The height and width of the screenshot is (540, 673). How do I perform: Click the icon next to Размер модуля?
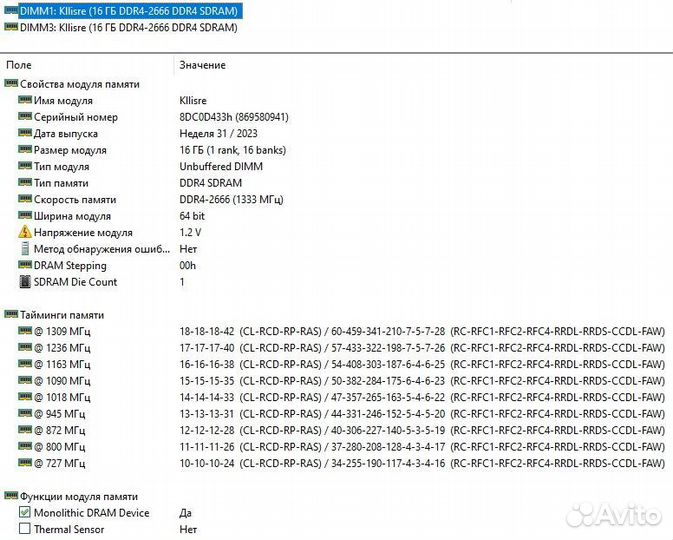pos(25,150)
